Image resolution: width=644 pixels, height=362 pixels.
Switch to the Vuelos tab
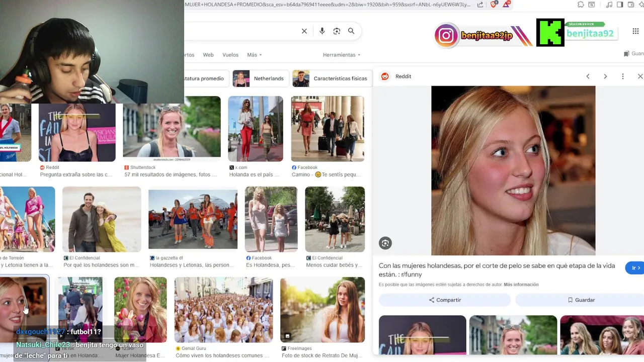(230, 55)
